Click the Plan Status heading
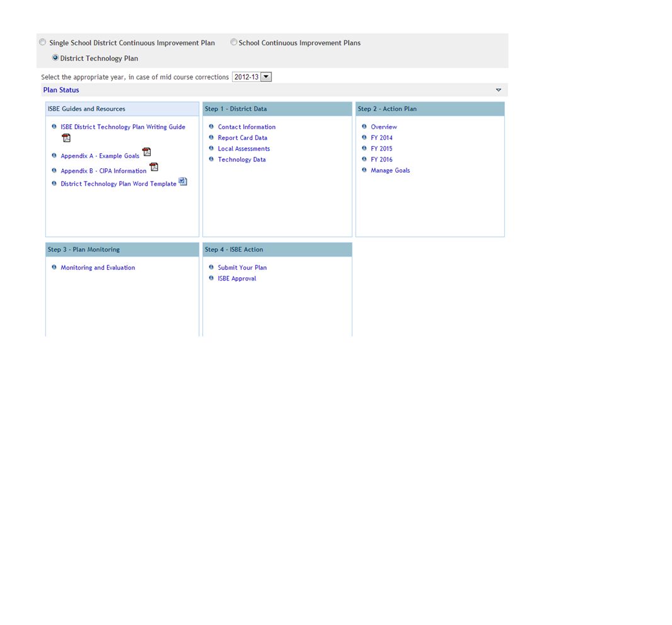 click(61, 90)
